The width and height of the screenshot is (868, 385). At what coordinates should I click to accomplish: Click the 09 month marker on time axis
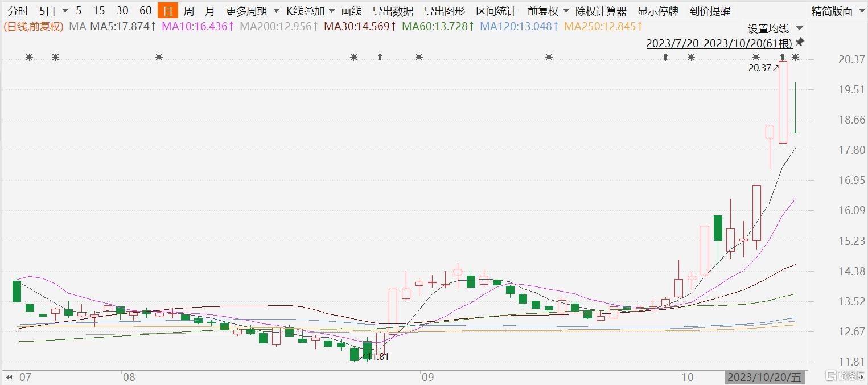point(427,377)
